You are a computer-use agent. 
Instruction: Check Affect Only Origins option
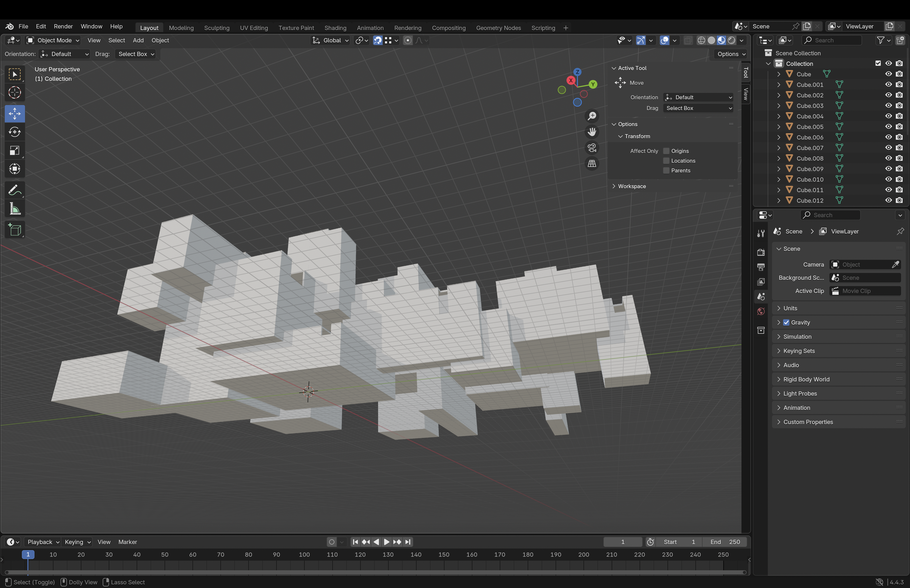(666, 151)
